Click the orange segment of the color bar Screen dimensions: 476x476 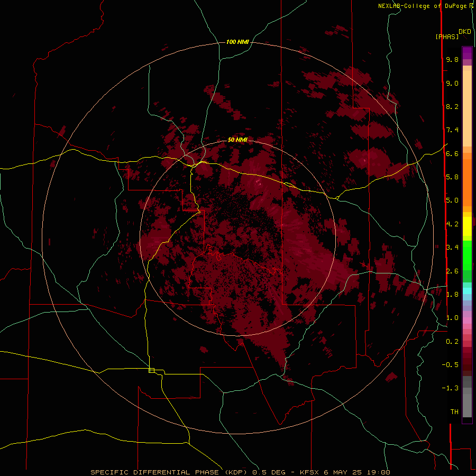[x=467, y=183]
